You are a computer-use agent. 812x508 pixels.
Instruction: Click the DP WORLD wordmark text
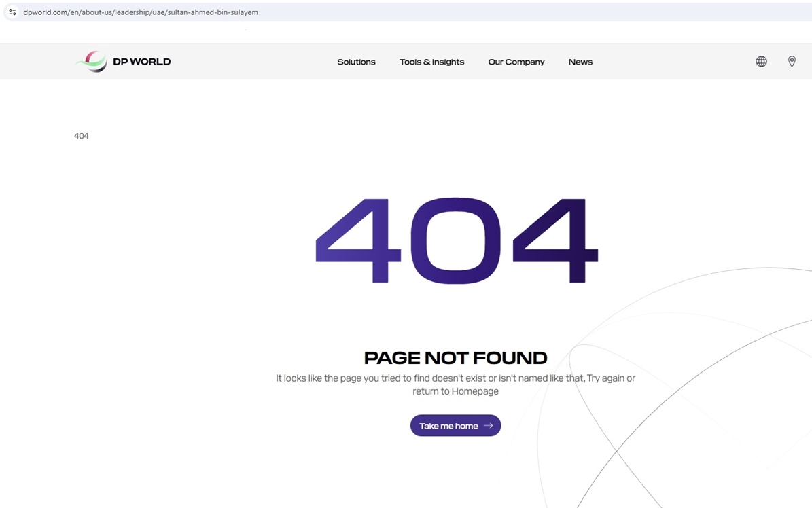pyautogui.click(x=141, y=62)
